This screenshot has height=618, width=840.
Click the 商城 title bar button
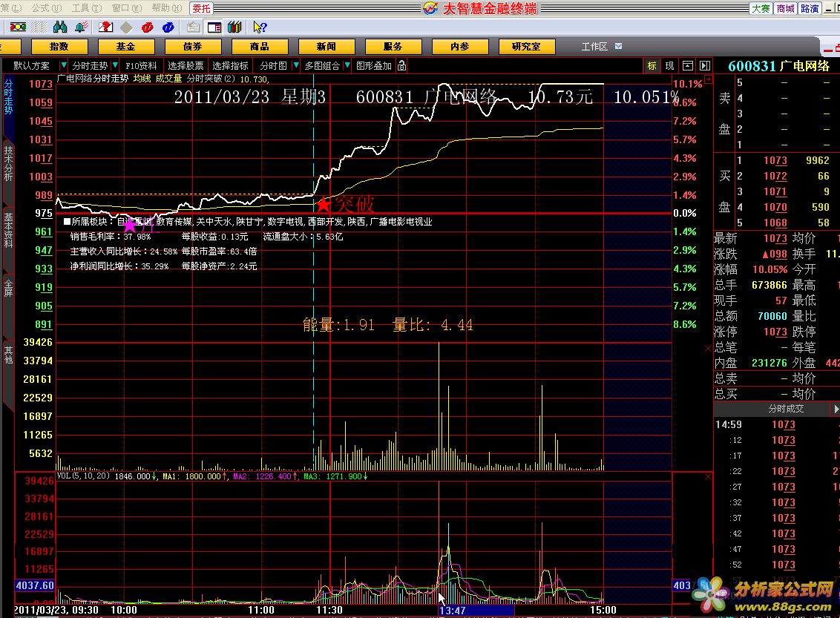pyautogui.click(x=785, y=8)
